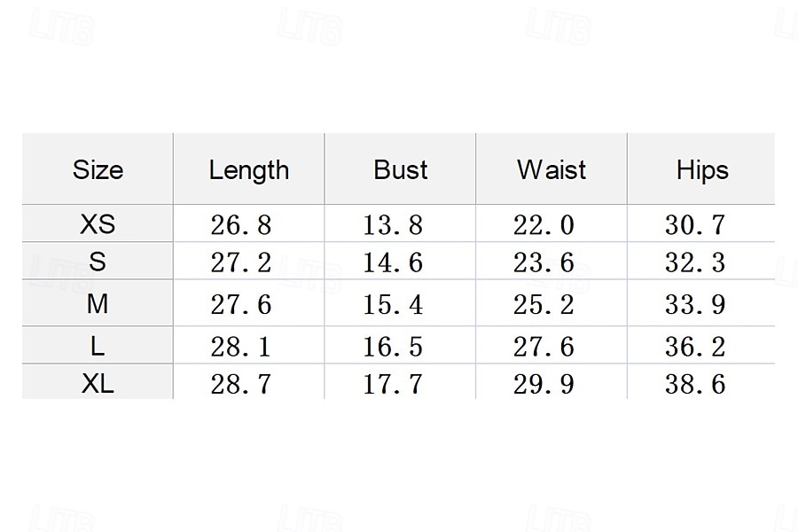Click the Waist column header

(552, 169)
